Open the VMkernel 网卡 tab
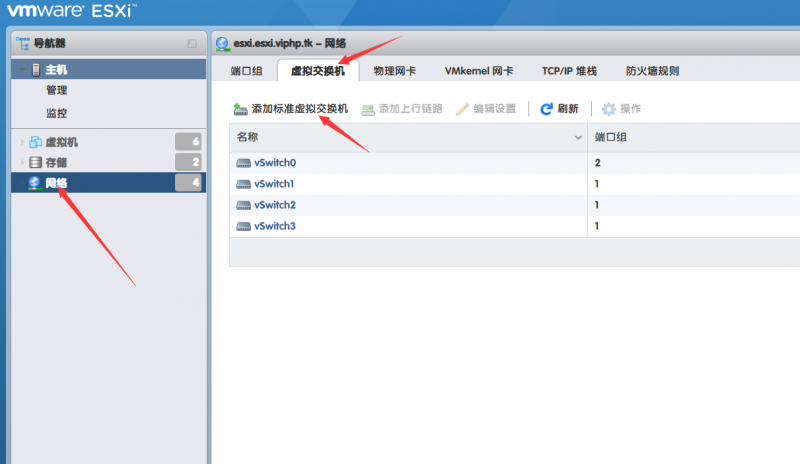 point(479,71)
